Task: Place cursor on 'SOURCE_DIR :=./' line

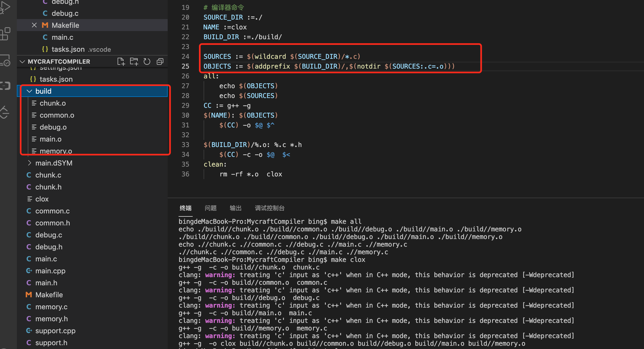Action: pos(233,17)
